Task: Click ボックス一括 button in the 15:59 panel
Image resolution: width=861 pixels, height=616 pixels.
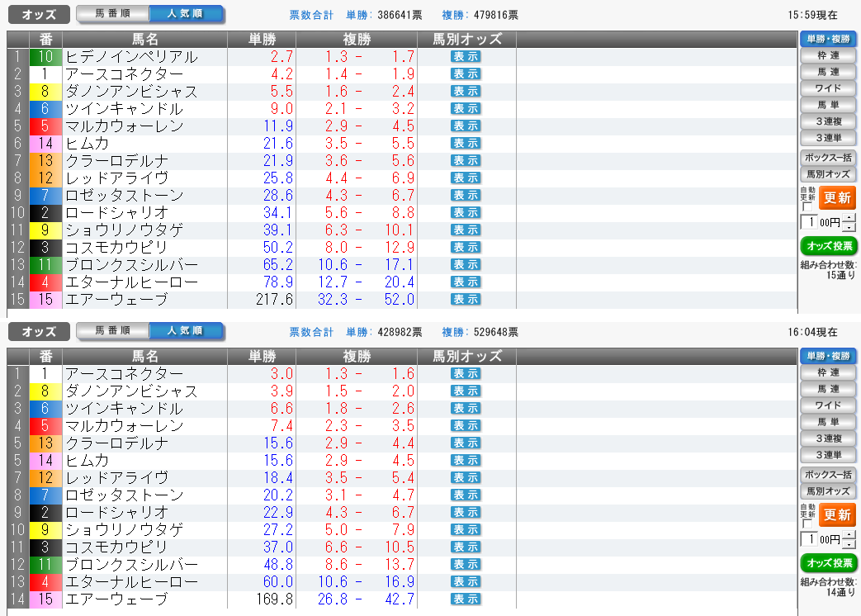Action: [x=828, y=158]
